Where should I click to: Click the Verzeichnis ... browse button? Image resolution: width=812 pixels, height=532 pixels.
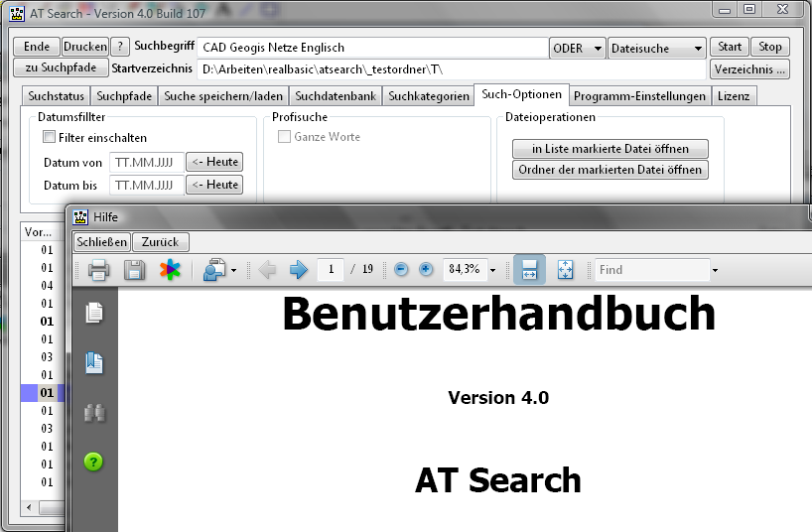[749, 68]
